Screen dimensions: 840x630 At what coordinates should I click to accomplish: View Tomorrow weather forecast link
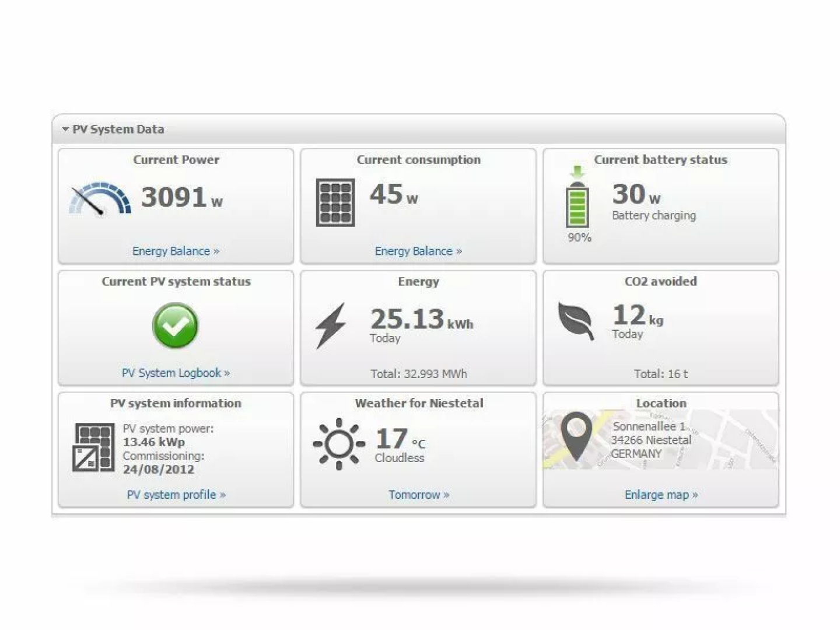(x=419, y=495)
